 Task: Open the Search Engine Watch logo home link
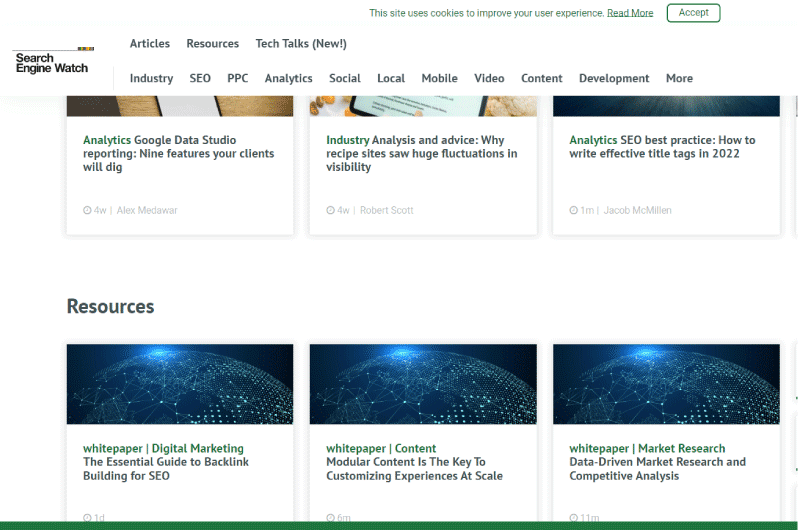point(53,61)
